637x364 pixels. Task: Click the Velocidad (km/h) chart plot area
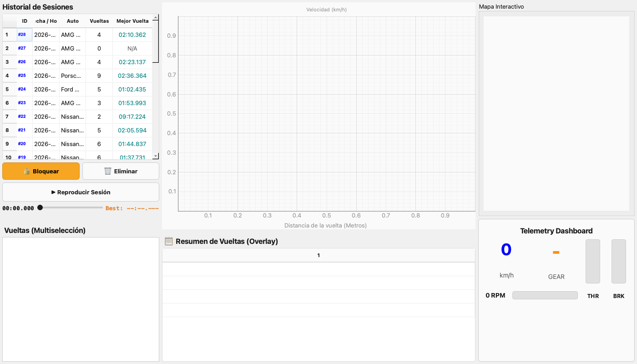(x=327, y=114)
